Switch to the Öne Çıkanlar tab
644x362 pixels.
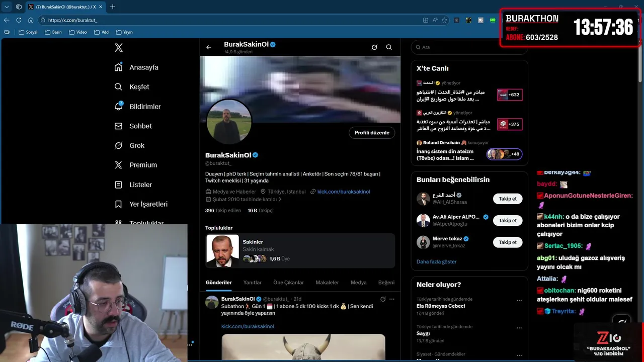(288, 283)
